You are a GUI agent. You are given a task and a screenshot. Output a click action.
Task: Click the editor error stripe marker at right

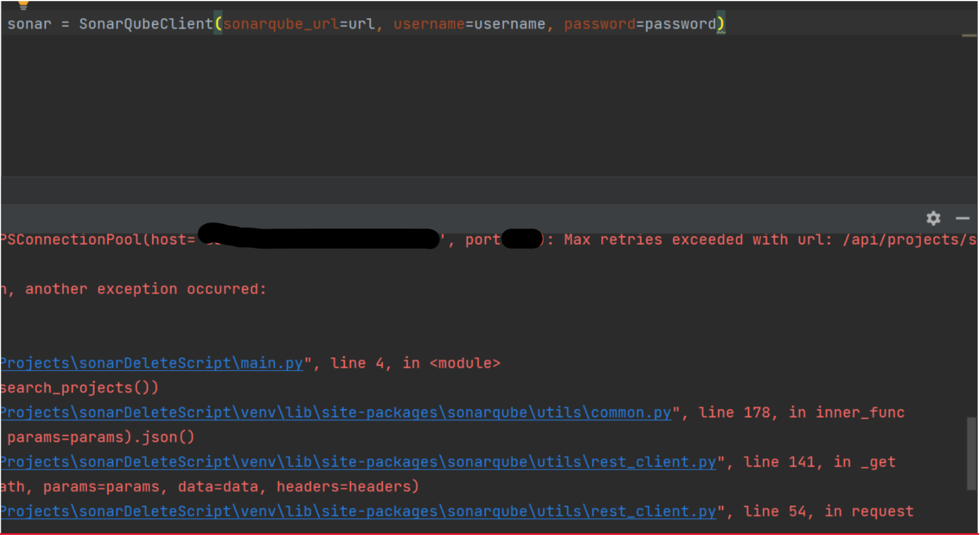pos(969,36)
